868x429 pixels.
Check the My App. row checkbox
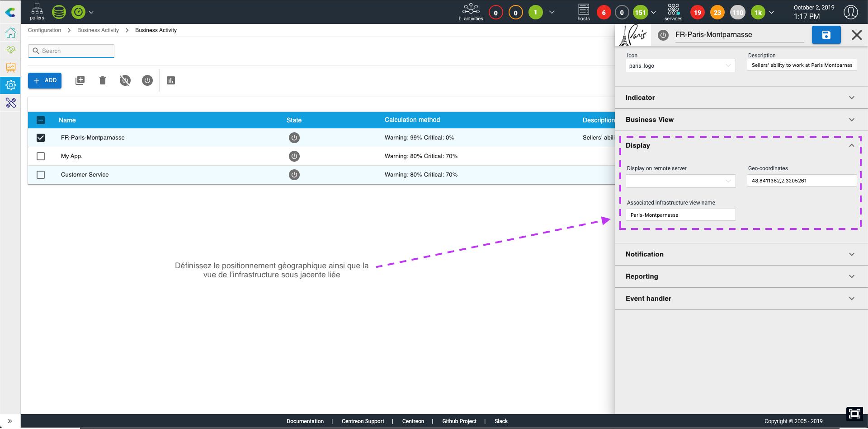point(41,156)
